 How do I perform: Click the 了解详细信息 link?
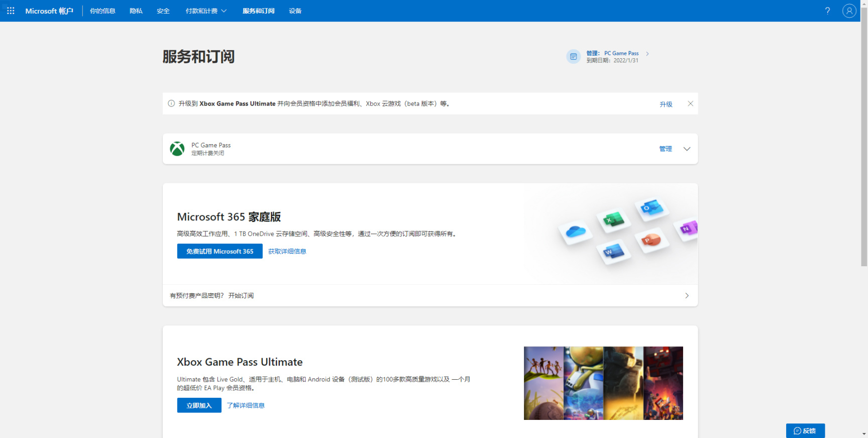(x=245, y=405)
